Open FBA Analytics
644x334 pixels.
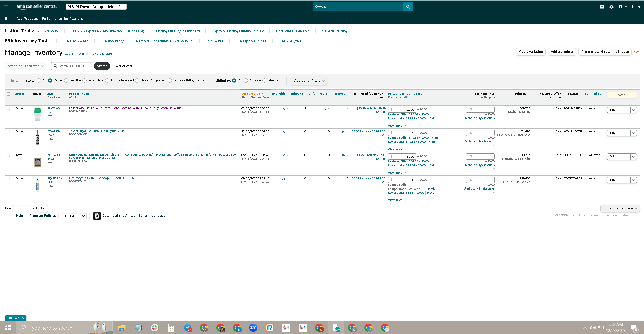tap(290, 41)
